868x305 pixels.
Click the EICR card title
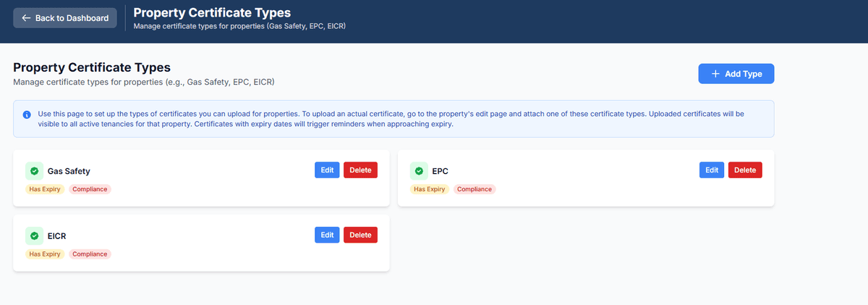point(57,235)
